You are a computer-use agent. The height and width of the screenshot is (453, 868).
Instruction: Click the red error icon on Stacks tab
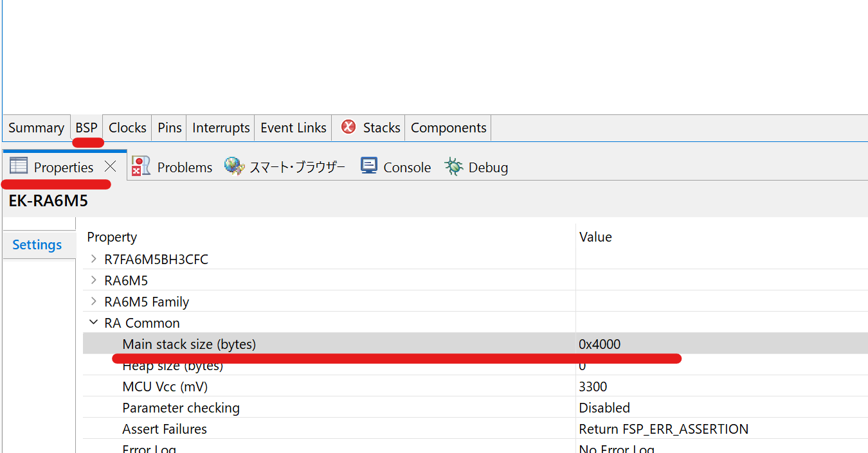(x=348, y=127)
